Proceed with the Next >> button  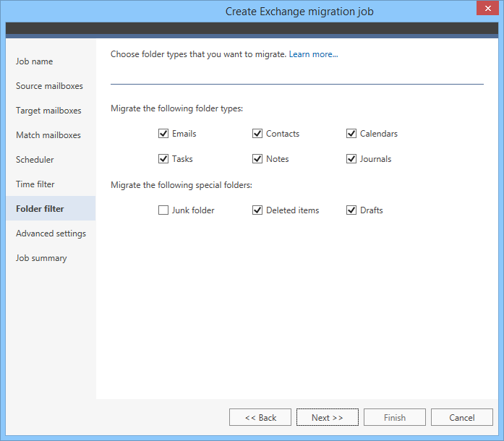click(328, 417)
